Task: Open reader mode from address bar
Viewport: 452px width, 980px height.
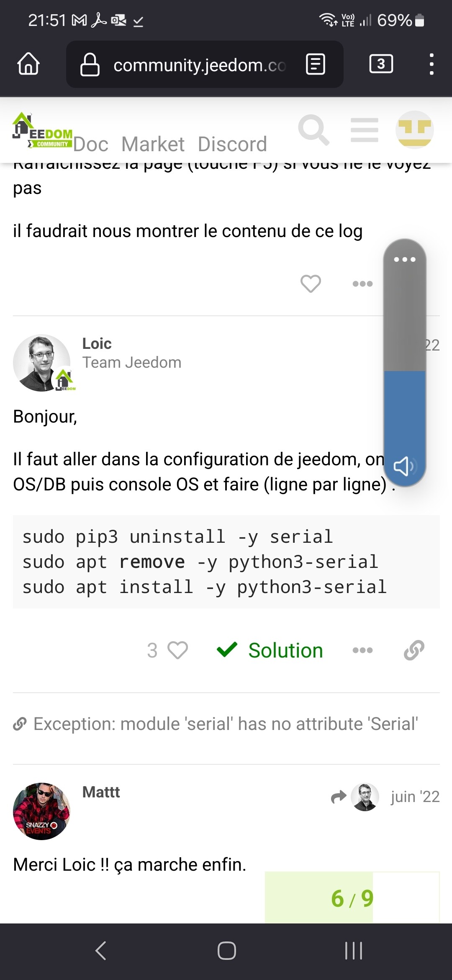Action: coord(315,64)
